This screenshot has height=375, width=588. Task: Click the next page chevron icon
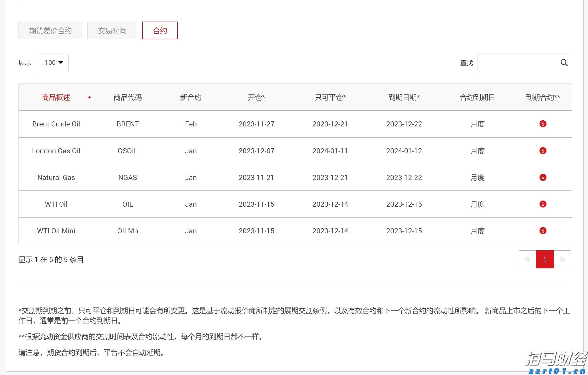563,259
